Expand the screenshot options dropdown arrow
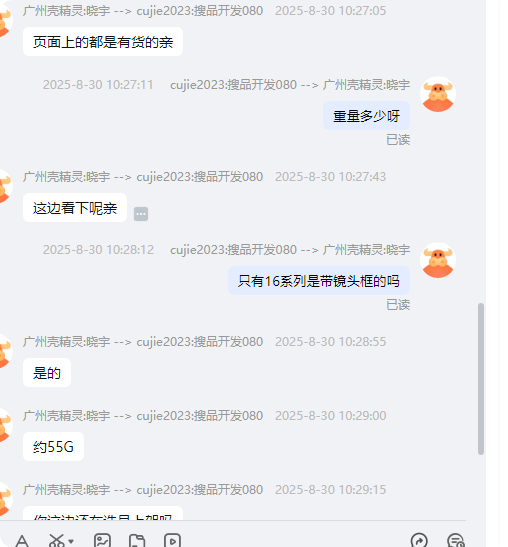This screenshot has height=547, width=508. click(x=71, y=541)
